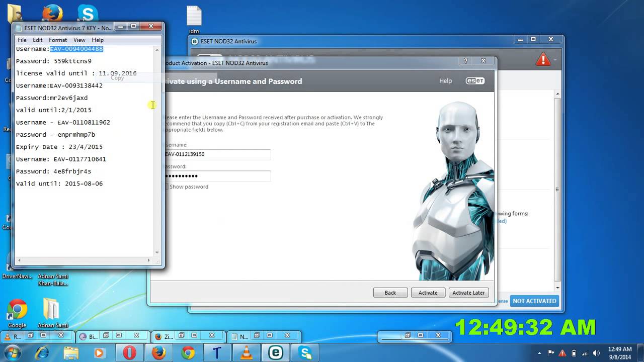Click the ESET warning tray icon
The width and height of the screenshot is (644, 362).
click(562, 353)
